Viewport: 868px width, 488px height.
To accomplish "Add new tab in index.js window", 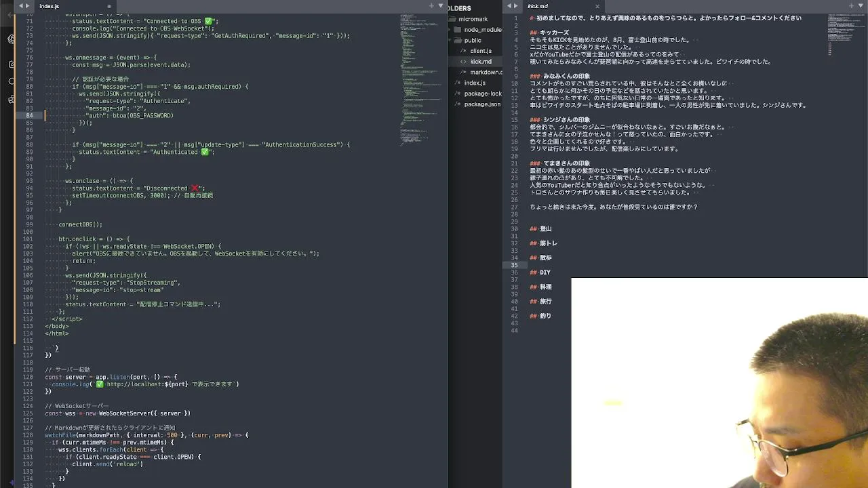I will click(x=431, y=6).
